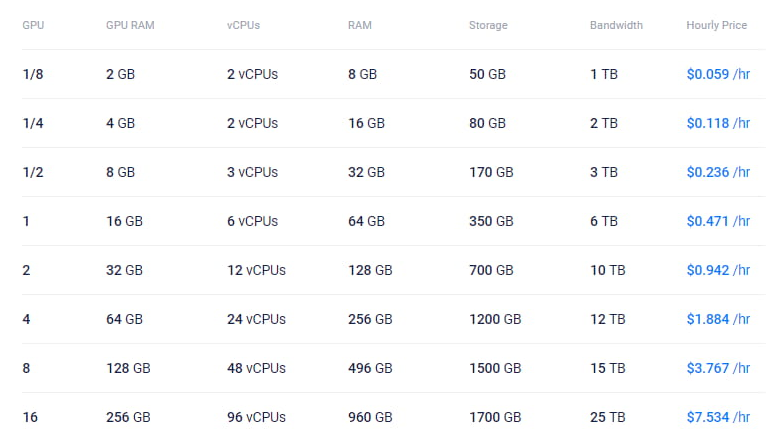The height and width of the screenshot is (438, 779).
Task: Open the $1.884 /hr pricing link
Action: (x=718, y=319)
